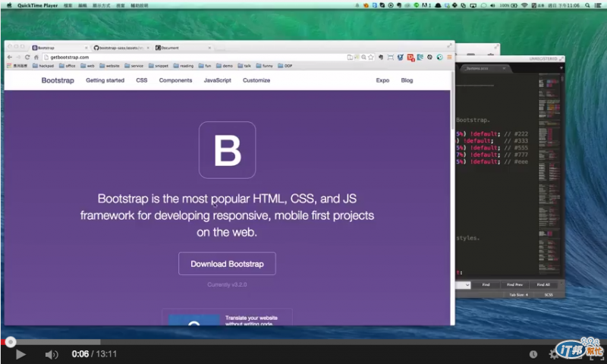Reload the getbootstrap.com page
The image size is (607, 364).
pyautogui.click(x=27, y=57)
